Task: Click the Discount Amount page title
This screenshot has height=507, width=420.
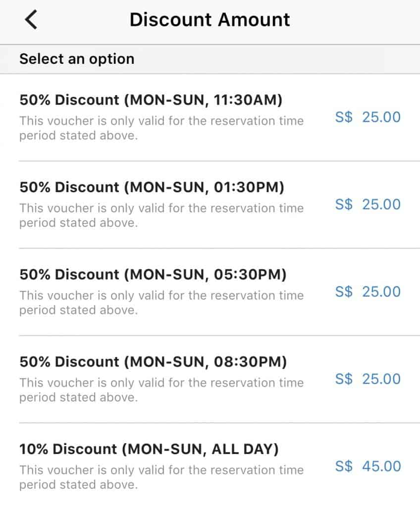Action: click(210, 20)
